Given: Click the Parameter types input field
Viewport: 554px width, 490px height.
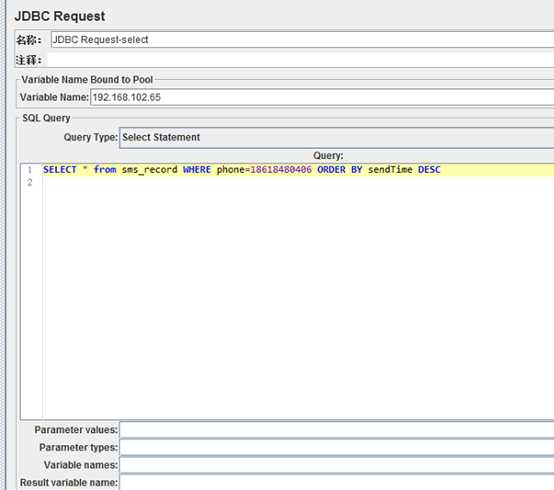Looking at the screenshot, I should point(337,447).
